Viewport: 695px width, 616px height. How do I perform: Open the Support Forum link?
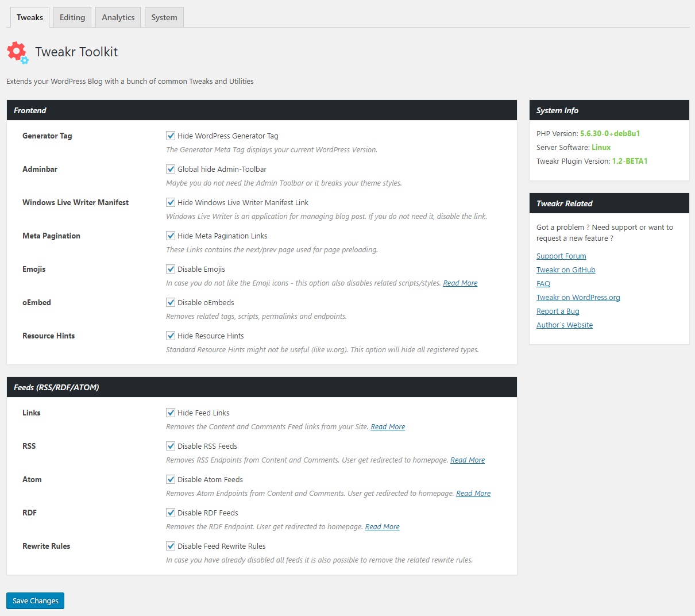click(561, 256)
